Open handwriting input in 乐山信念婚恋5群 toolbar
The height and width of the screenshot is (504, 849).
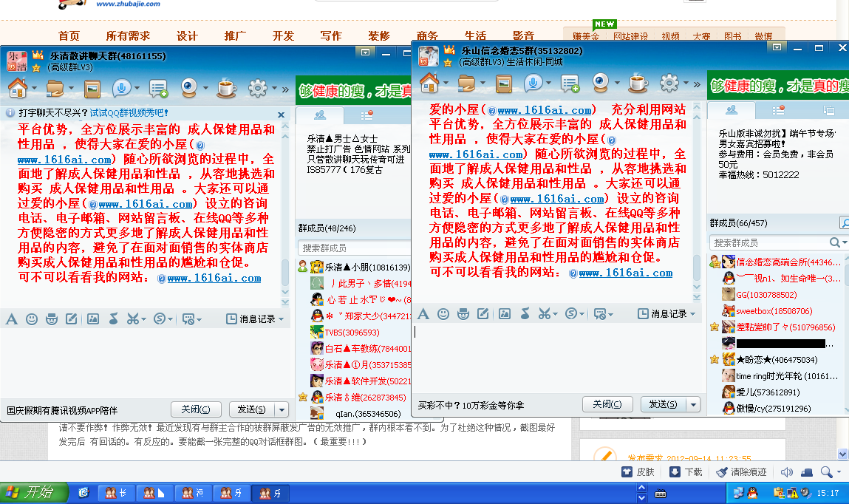(x=483, y=314)
